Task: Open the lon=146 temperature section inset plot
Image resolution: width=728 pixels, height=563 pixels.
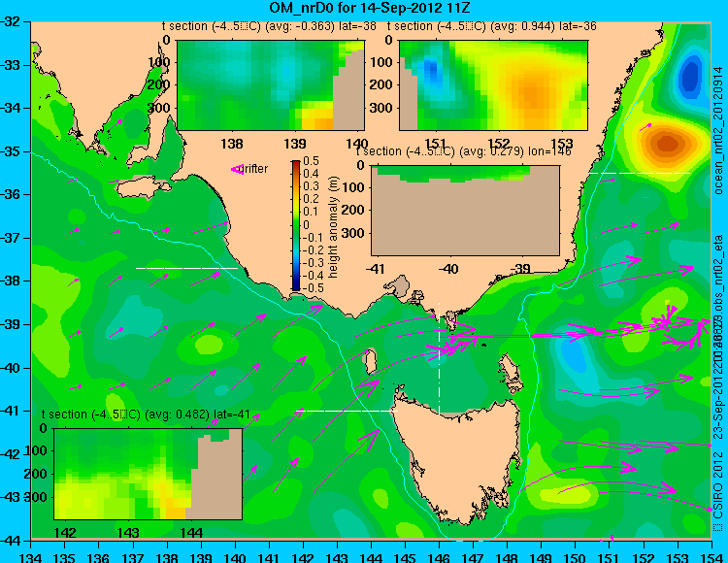Action: (x=465, y=211)
